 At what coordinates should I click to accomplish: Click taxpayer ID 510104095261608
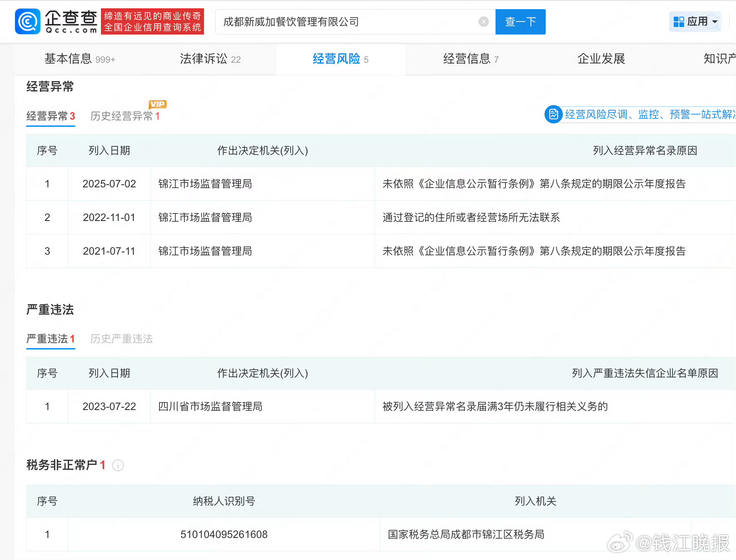pyautogui.click(x=224, y=535)
